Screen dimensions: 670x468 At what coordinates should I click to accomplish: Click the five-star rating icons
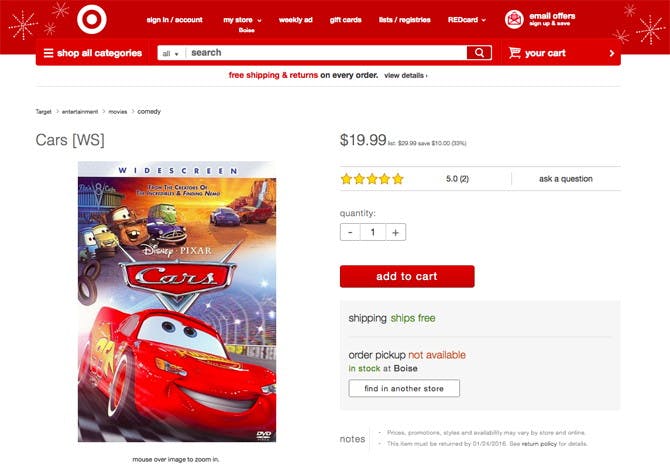click(372, 179)
